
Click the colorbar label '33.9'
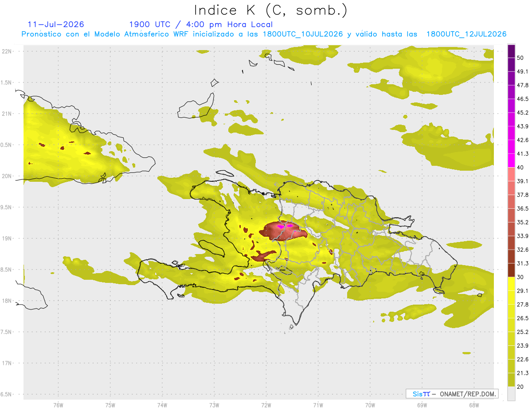[x=523, y=236]
